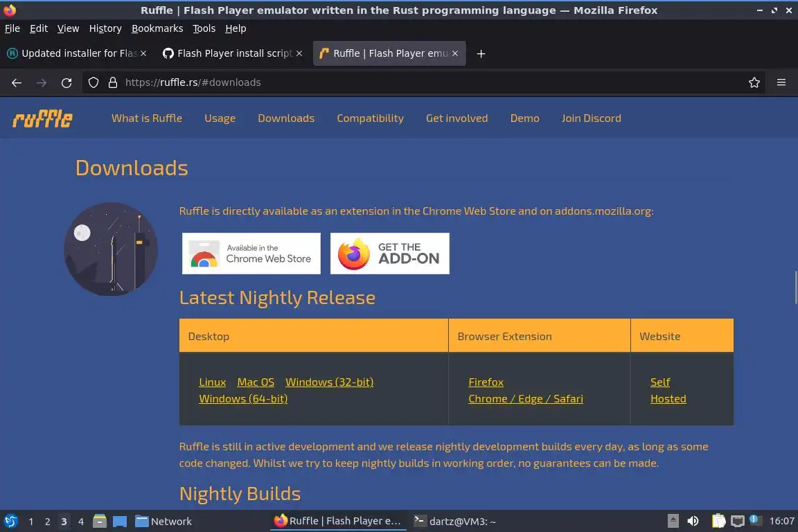Screen dimensions: 798x532
Task: Switch to Updated installer for Flash tab
Action: point(78,53)
